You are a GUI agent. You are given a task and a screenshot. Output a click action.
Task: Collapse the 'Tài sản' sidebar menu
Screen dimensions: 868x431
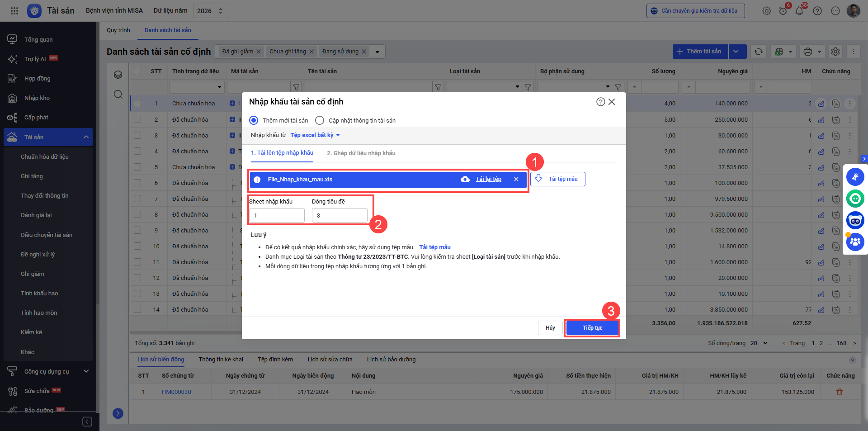coord(86,137)
